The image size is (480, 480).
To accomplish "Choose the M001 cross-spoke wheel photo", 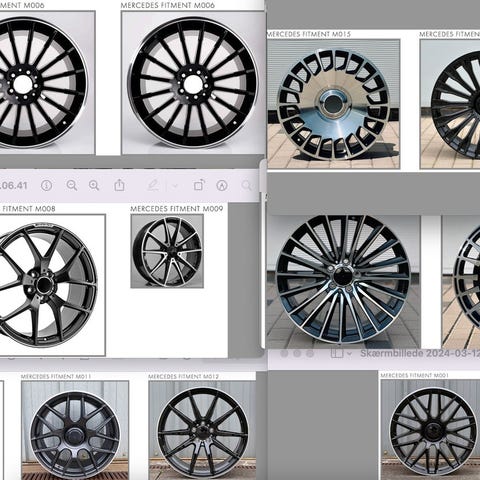I will click(x=431, y=429).
